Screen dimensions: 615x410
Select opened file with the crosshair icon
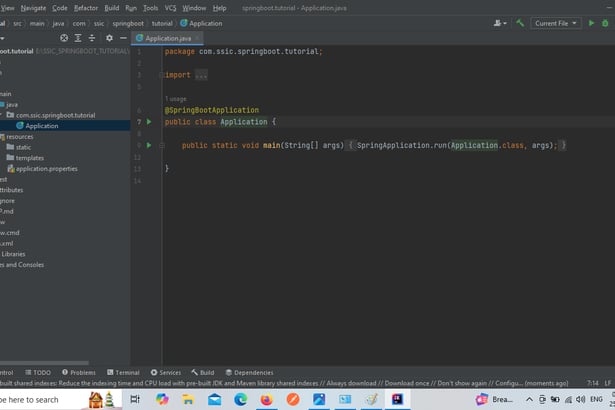point(64,38)
